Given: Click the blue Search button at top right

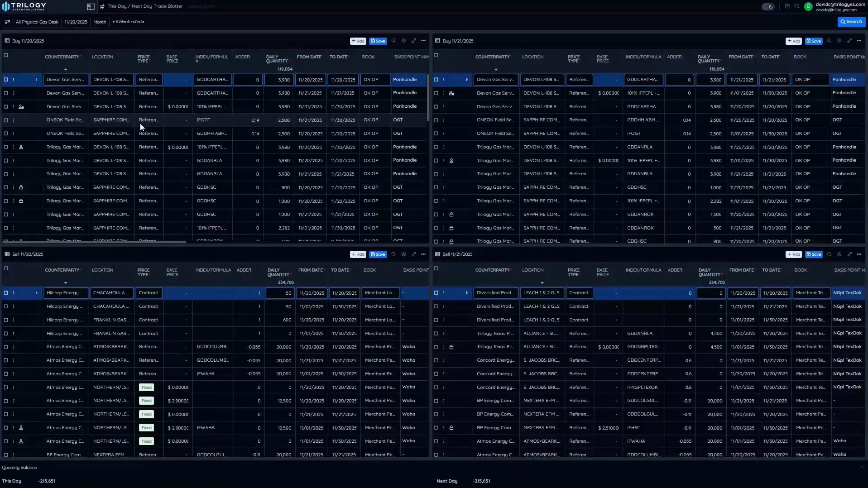Looking at the screenshot, I should 850,21.
